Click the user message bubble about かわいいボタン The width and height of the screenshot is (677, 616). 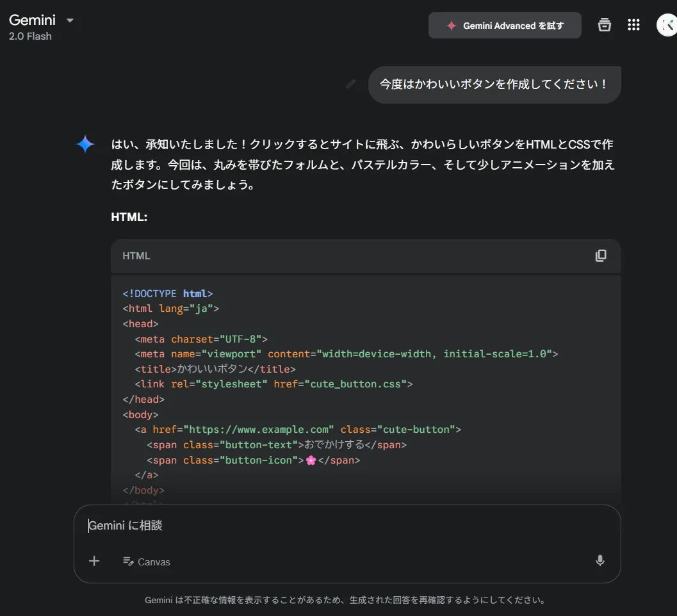494,84
